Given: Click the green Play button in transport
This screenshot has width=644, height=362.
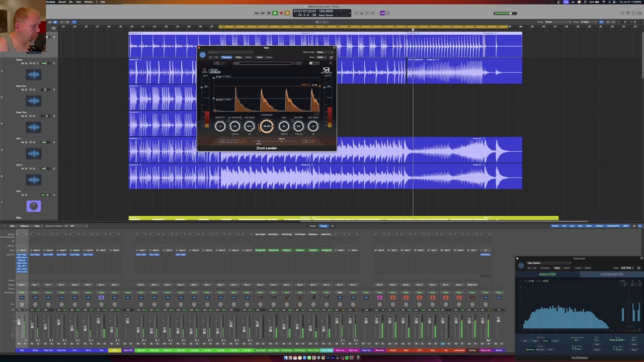Looking at the screenshot, I should [275, 13].
